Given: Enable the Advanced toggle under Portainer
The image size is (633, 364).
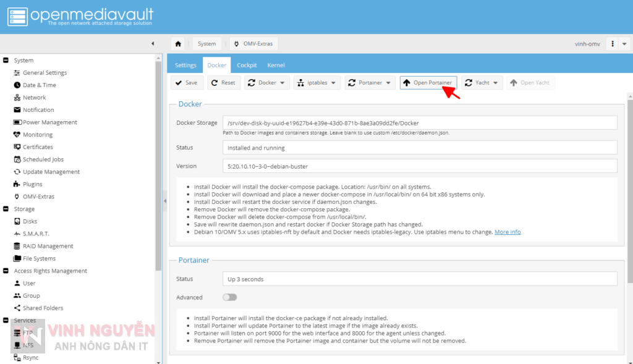Looking at the screenshot, I should tap(229, 297).
